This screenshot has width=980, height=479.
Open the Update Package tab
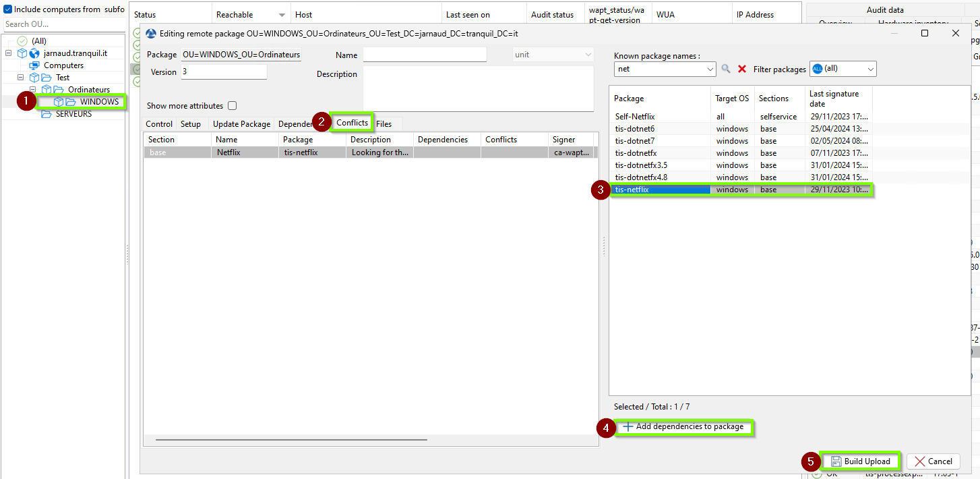click(x=241, y=124)
